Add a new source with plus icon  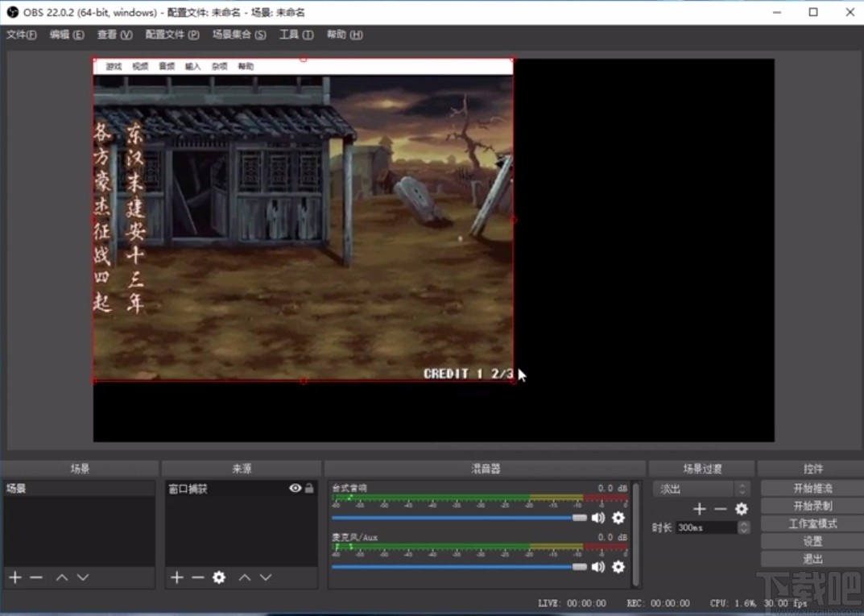pyautogui.click(x=177, y=577)
